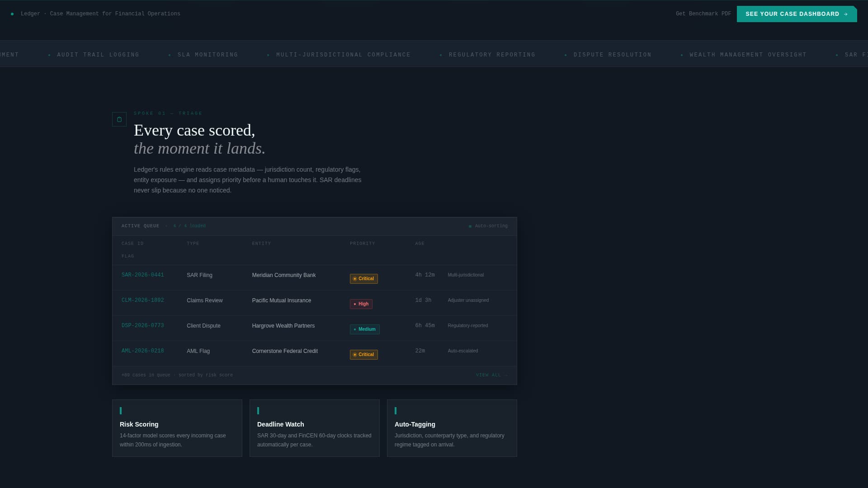Click the Priority column header

(x=363, y=244)
